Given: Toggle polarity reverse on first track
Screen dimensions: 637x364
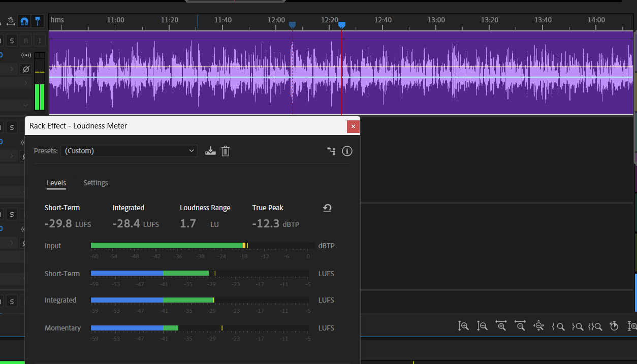Looking at the screenshot, I should pyautogui.click(x=26, y=69).
